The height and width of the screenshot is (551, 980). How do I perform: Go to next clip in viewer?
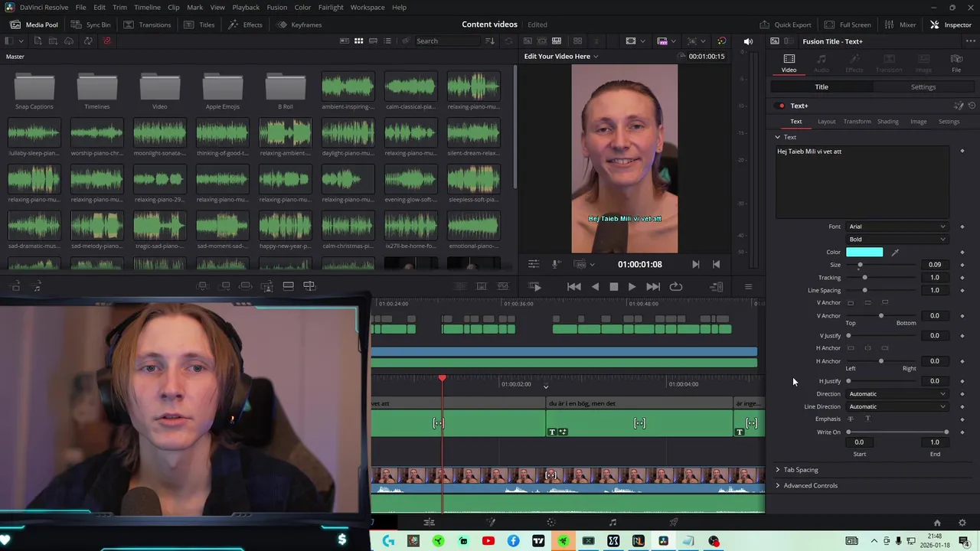695,264
